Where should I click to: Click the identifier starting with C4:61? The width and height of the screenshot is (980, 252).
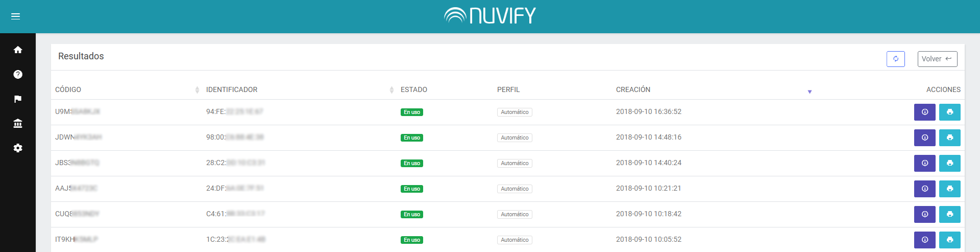236,214
